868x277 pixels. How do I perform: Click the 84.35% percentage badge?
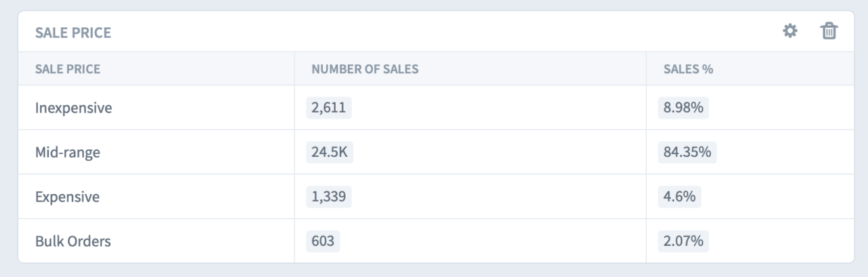pyautogui.click(x=687, y=153)
